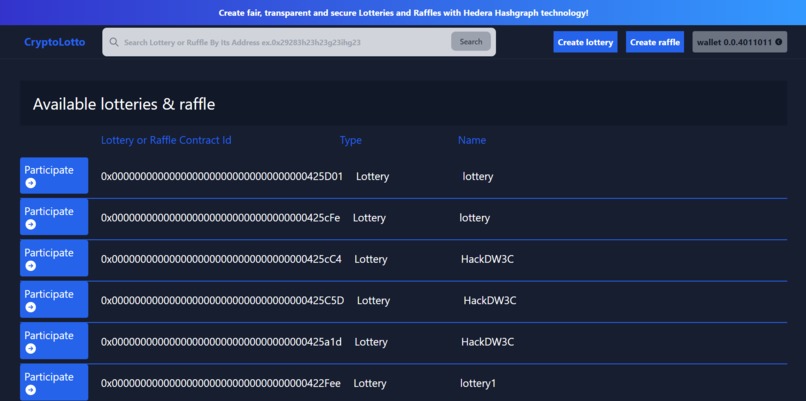Viewport: 806px width, 401px height.
Task: Select contract address ending 425D01
Action: [222, 176]
